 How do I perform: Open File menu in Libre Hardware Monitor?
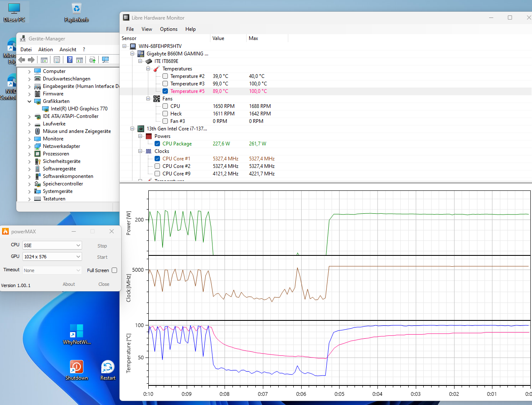coord(130,29)
